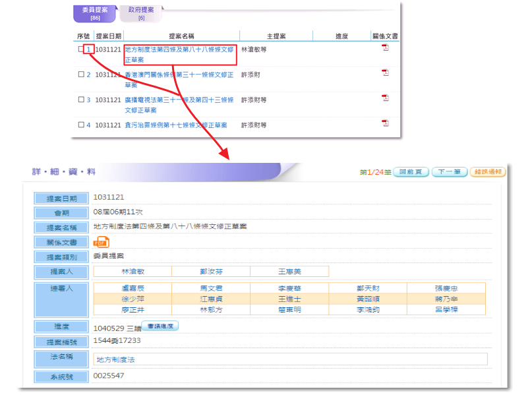Tick the checkbox for proposal 4
The image size is (532, 395).
click(x=81, y=125)
